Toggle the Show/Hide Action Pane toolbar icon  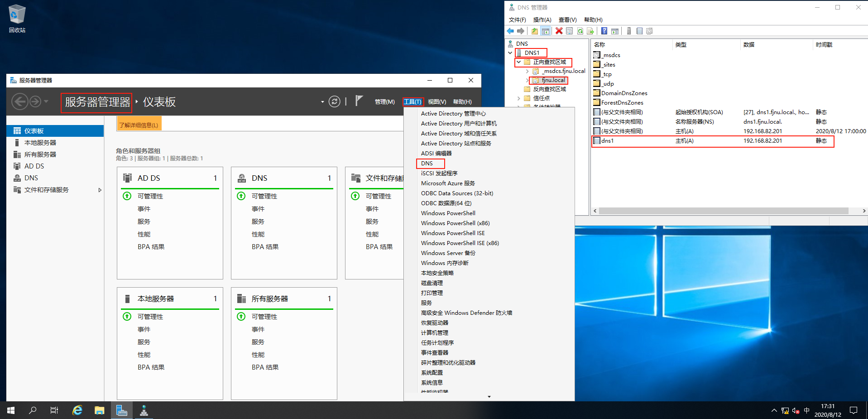[615, 31]
